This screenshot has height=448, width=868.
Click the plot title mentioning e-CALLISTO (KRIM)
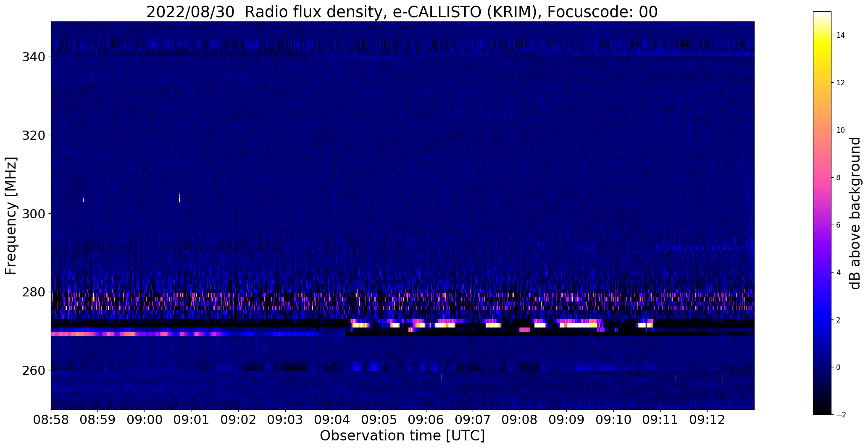(402, 12)
